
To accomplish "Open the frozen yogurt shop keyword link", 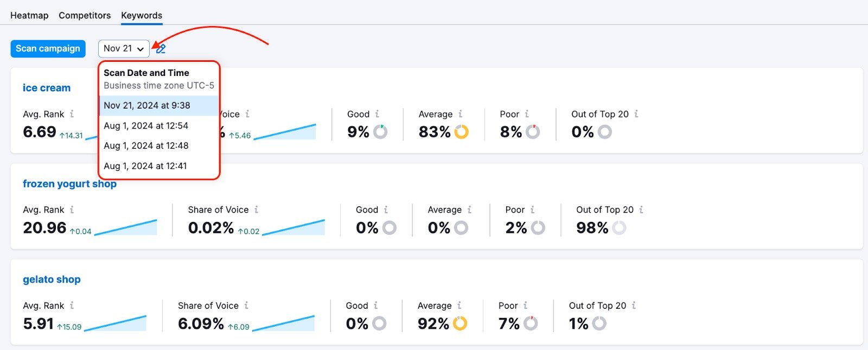I will point(69,183).
